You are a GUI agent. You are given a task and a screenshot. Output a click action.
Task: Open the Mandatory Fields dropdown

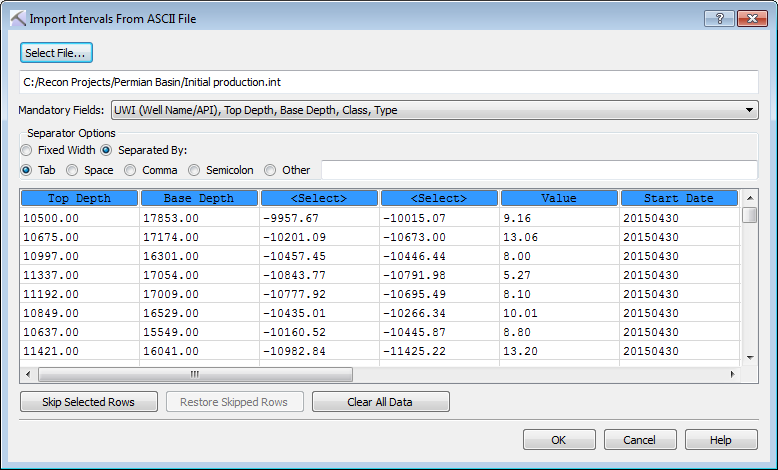click(434, 110)
